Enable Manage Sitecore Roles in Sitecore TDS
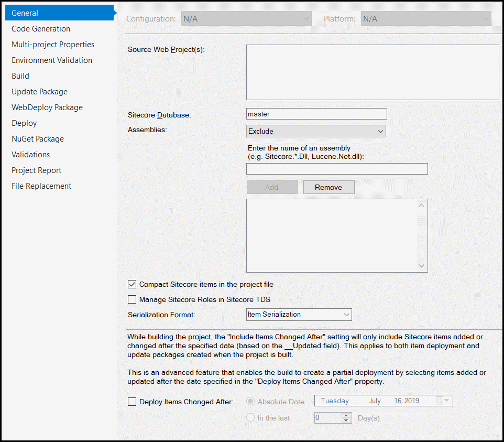 (132, 299)
